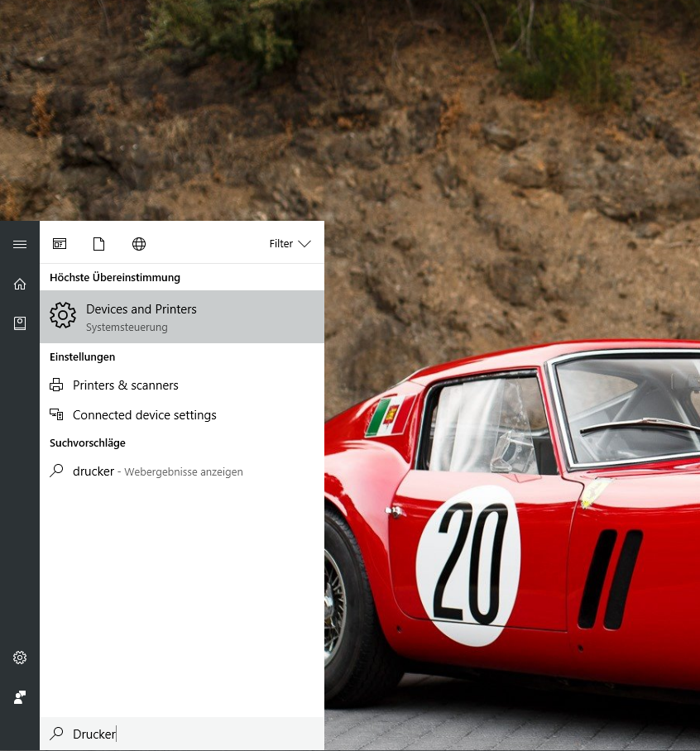The height and width of the screenshot is (751, 700).
Task: Open the Filter dropdown
Action: [x=290, y=244]
